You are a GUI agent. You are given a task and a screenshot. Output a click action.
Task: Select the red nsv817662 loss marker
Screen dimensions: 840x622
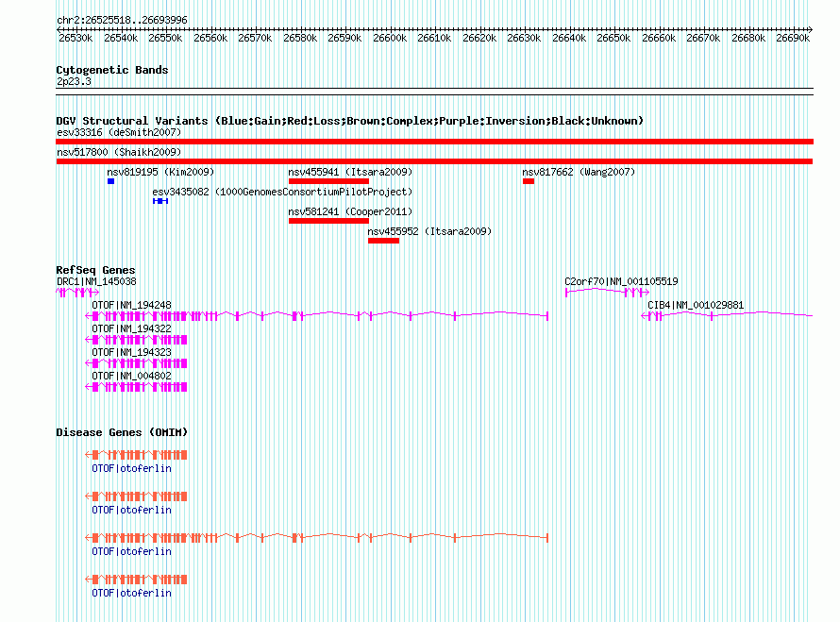point(529,181)
